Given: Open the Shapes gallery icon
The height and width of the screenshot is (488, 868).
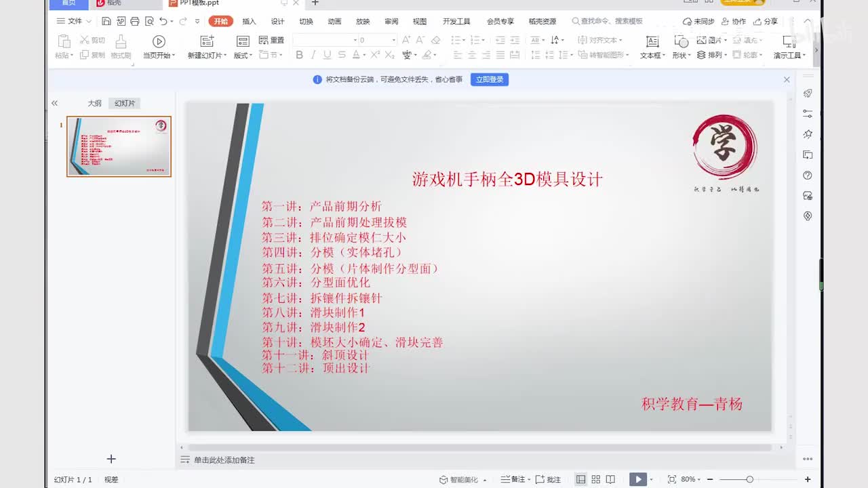Looking at the screenshot, I should (680, 41).
